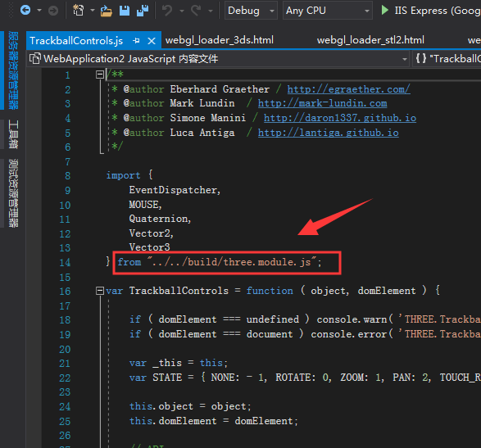Switch to webgl_loader_3ds.html tab
This screenshot has width=481, height=448.
click(x=220, y=40)
